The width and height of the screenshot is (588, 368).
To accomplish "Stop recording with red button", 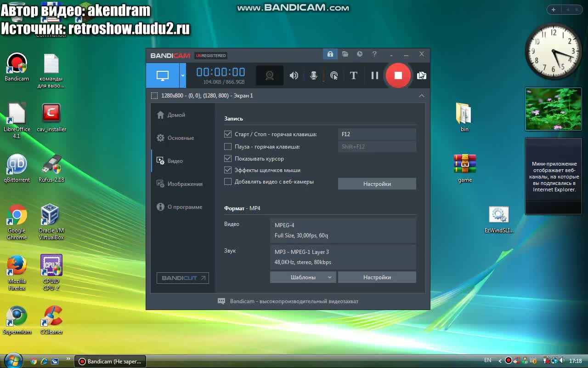I will pyautogui.click(x=398, y=75).
